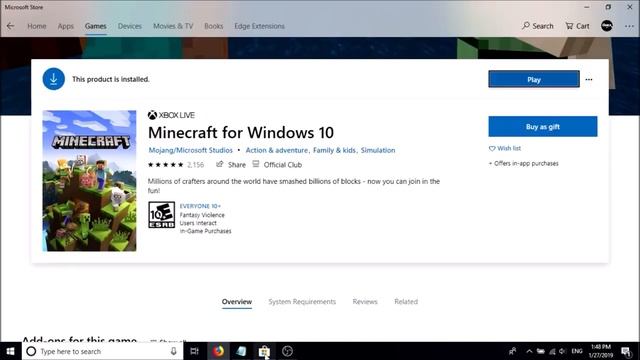
Task: Switch to the Reviews tab
Action: pos(365,302)
